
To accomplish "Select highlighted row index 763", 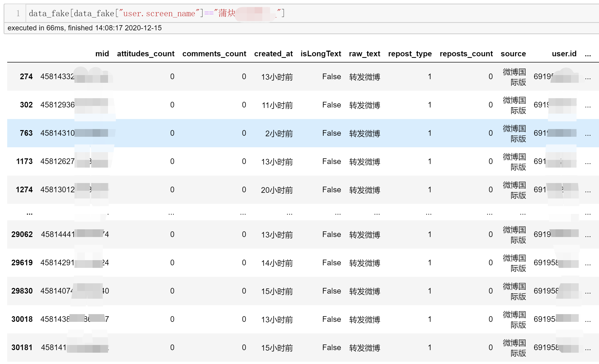I will click(x=26, y=133).
